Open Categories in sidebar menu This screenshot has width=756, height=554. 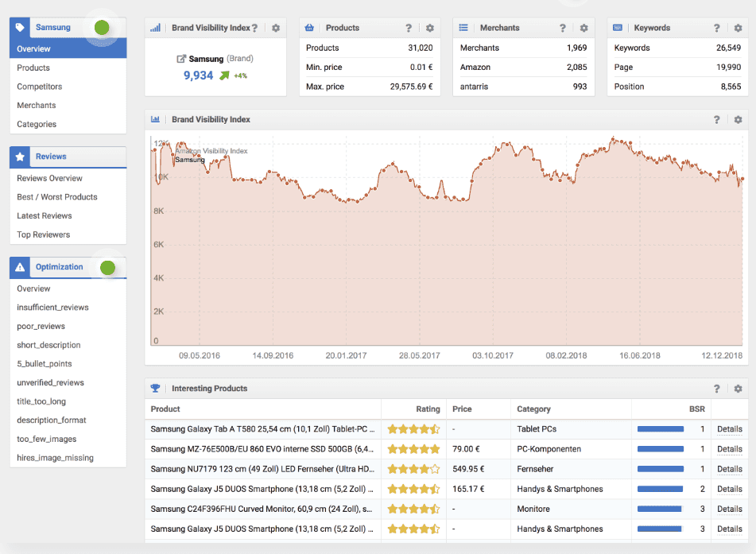37,124
